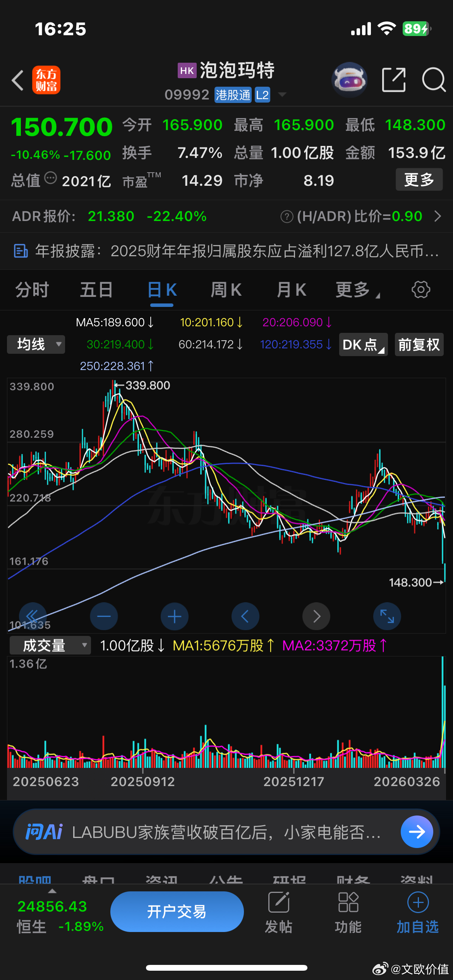This screenshot has width=453, height=980.
Task: Open the 年报披露 news headline
Action: [237, 251]
